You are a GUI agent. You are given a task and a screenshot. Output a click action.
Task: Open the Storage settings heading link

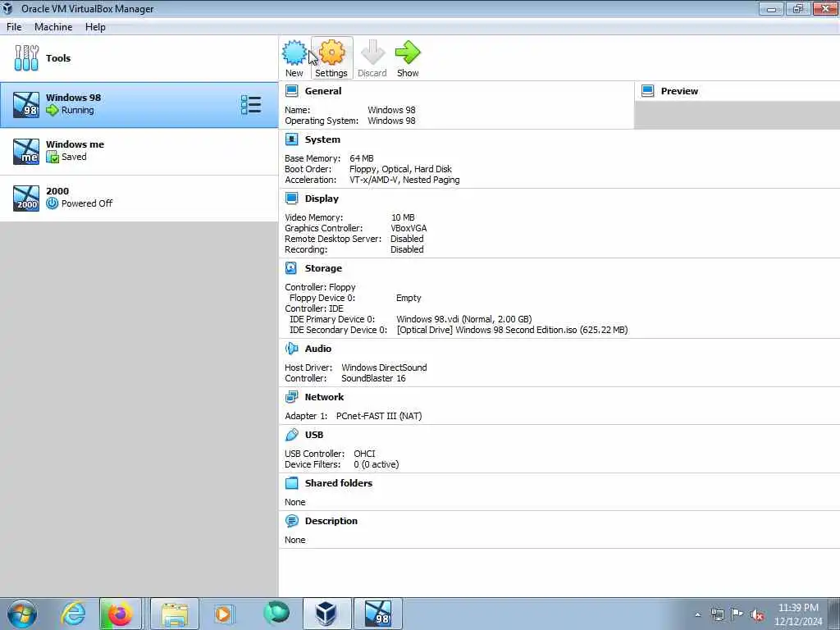[x=323, y=268]
